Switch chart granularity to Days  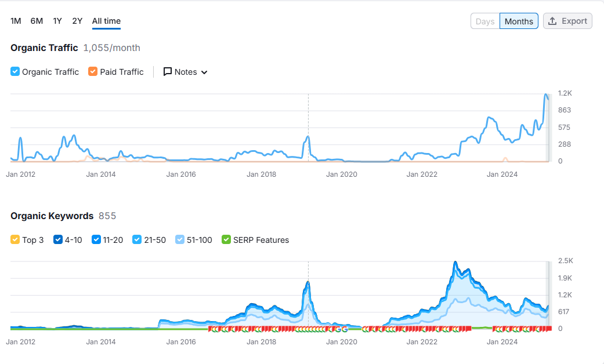pyautogui.click(x=485, y=21)
